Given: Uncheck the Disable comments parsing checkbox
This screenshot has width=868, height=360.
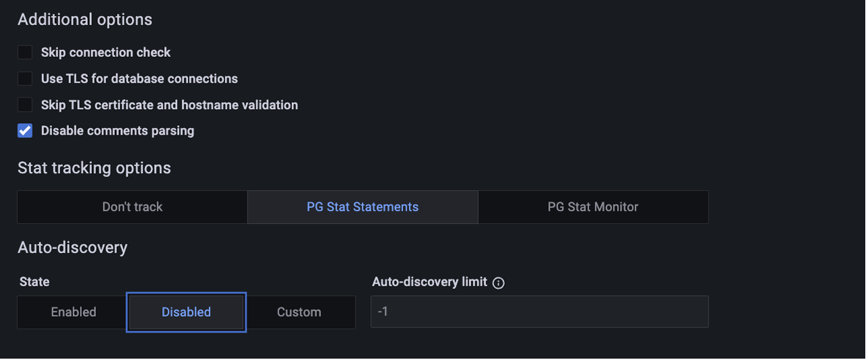Looking at the screenshot, I should pyautogui.click(x=25, y=131).
